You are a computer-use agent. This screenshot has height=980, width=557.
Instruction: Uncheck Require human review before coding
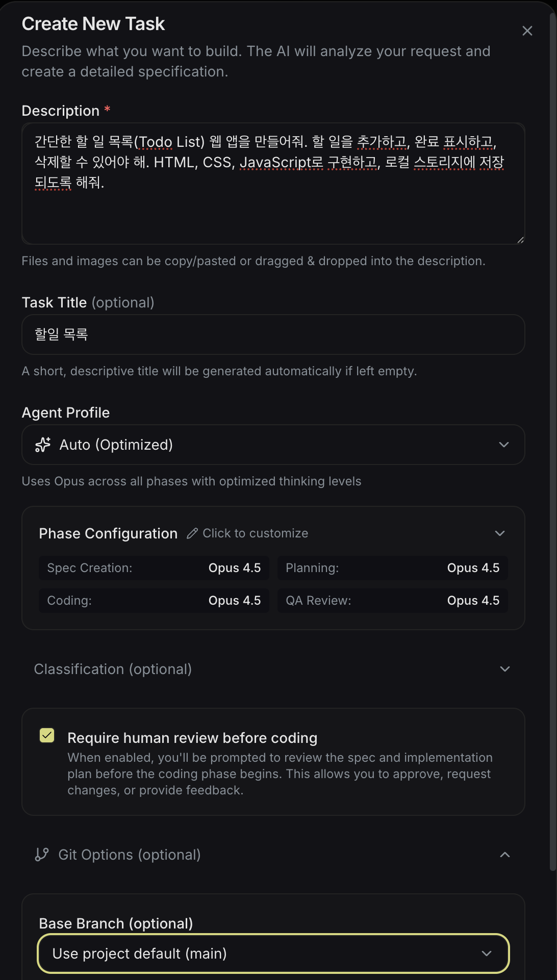(x=47, y=735)
